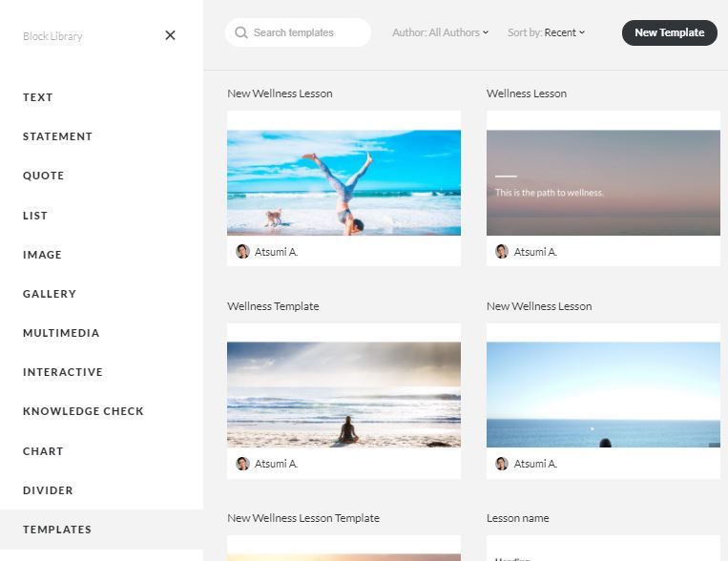Click the search magnifier icon
This screenshot has height=561, width=728.
click(241, 32)
